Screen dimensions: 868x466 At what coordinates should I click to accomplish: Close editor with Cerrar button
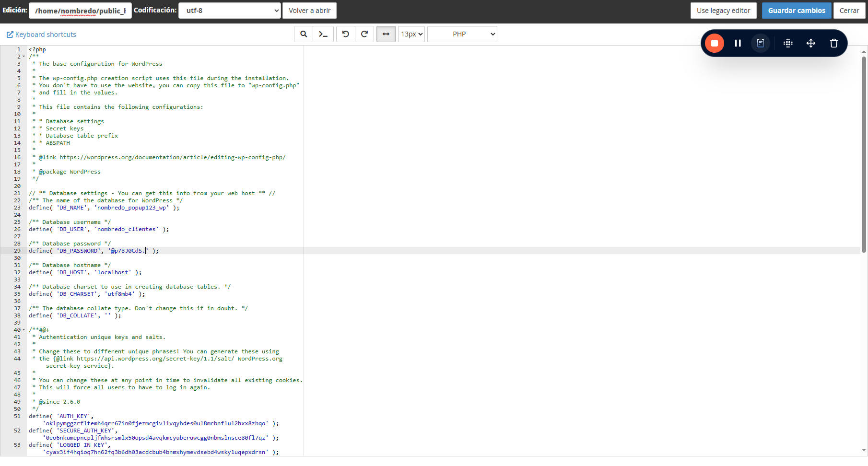[849, 11]
